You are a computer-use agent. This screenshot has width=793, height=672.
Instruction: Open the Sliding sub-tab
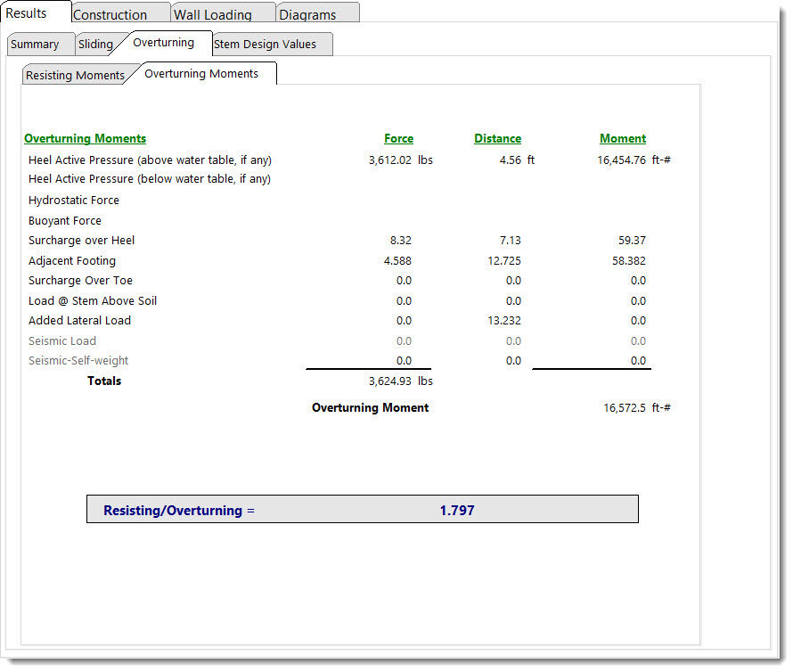click(95, 45)
